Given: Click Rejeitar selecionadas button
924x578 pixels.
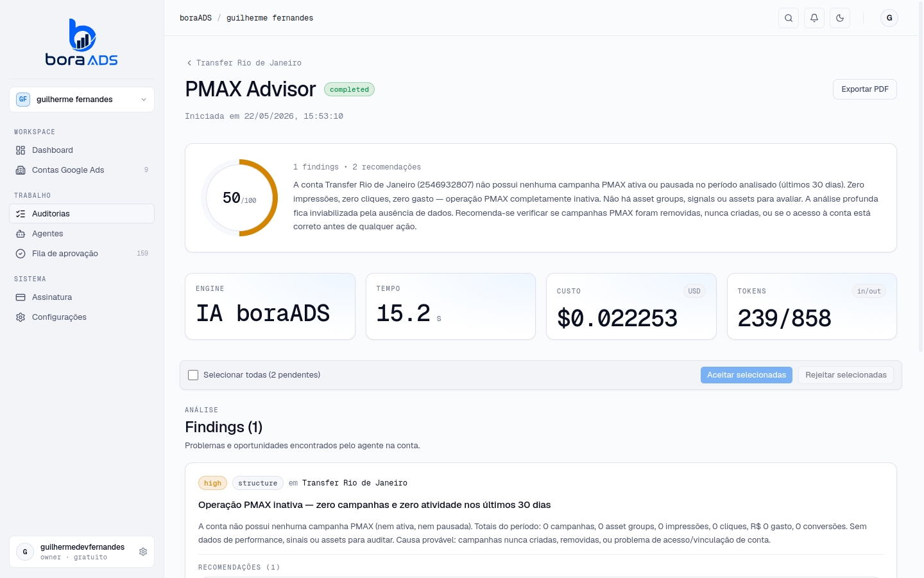Looking at the screenshot, I should [x=846, y=375].
